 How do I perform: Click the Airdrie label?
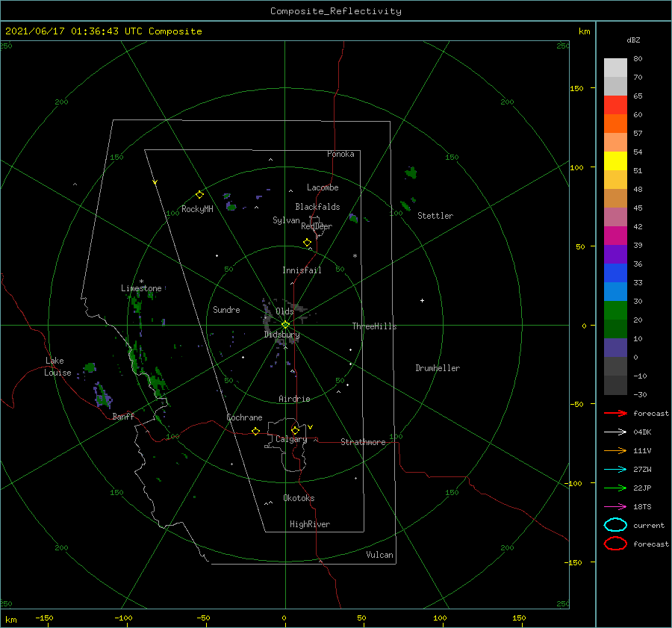(x=294, y=399)
